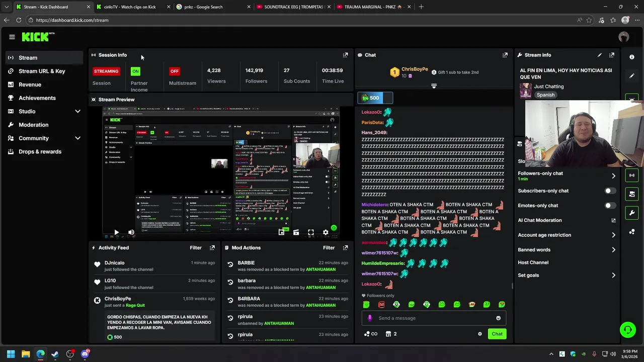Pop out the Mod Actions panel
The height and width of the screenshot is (362, 644).
(345, 247)
